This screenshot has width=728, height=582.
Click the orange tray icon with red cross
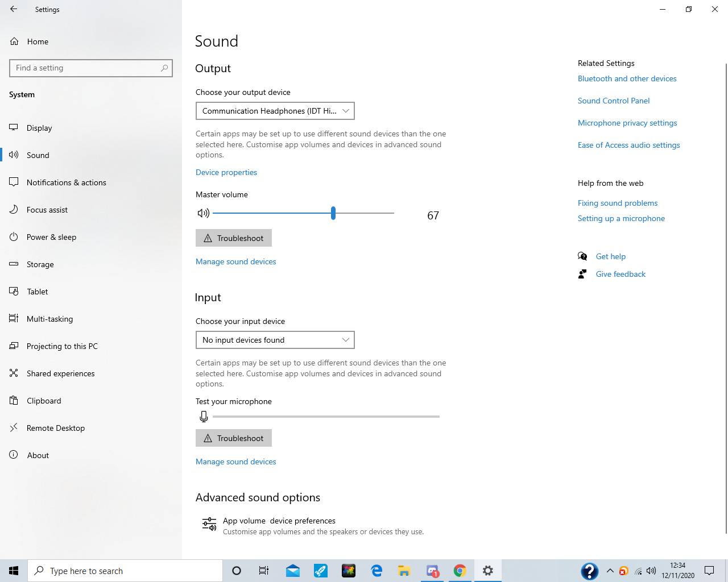point(624,571)
